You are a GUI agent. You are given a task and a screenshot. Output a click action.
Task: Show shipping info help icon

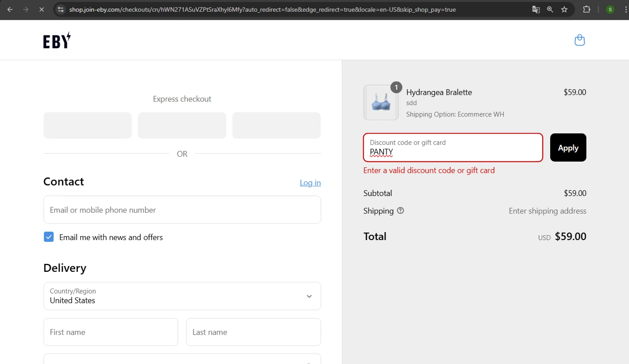(400, 211)
